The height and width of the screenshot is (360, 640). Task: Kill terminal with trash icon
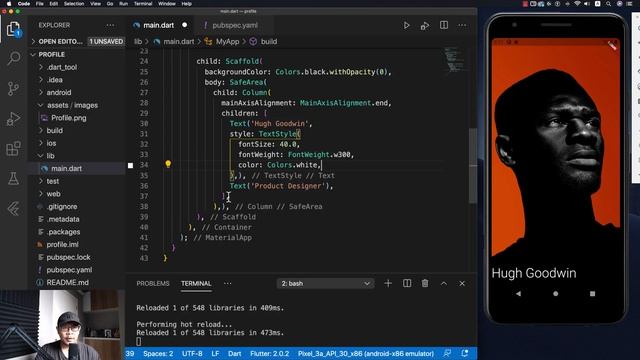(x=425, y=283)
